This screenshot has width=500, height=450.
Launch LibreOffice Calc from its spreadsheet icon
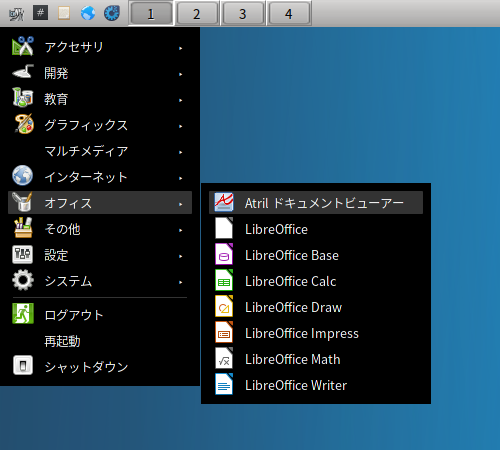pos(224,281)
